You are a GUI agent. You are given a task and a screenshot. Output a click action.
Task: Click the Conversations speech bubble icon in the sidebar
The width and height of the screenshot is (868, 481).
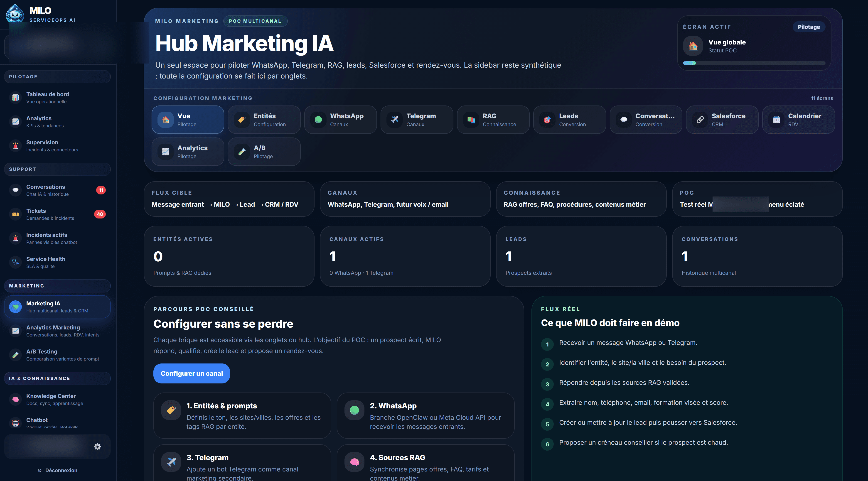(15, 190)
